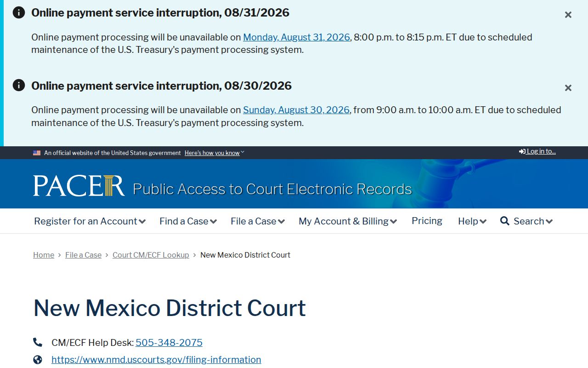The width and height of the screenshot is (588, 368).
Task: Go to the Pricing page
Action: (427, 221)
